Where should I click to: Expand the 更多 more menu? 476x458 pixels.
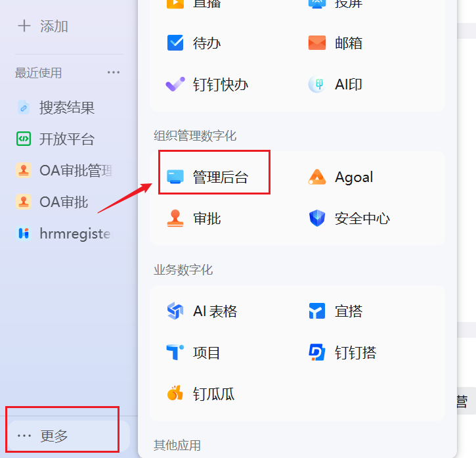click(x=43, y=436)
